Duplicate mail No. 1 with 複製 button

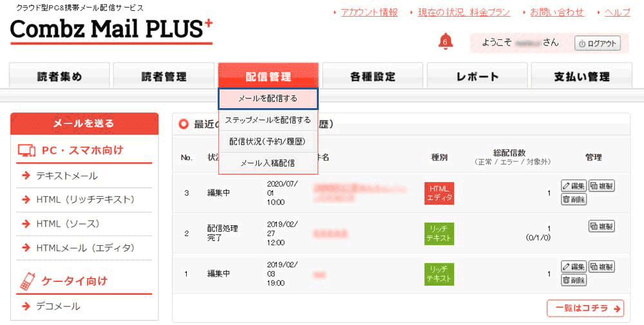coord(601,266)
